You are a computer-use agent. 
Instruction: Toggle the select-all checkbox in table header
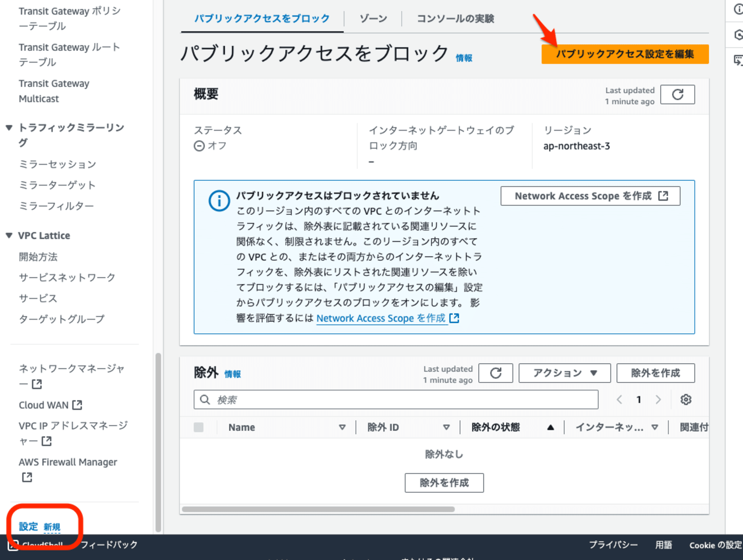point(199,427)
